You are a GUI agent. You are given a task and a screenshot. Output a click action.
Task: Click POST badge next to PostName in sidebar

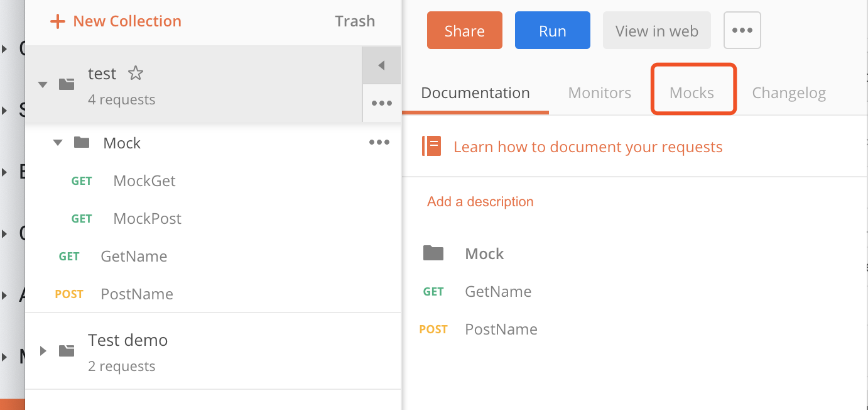pos(69,294)
